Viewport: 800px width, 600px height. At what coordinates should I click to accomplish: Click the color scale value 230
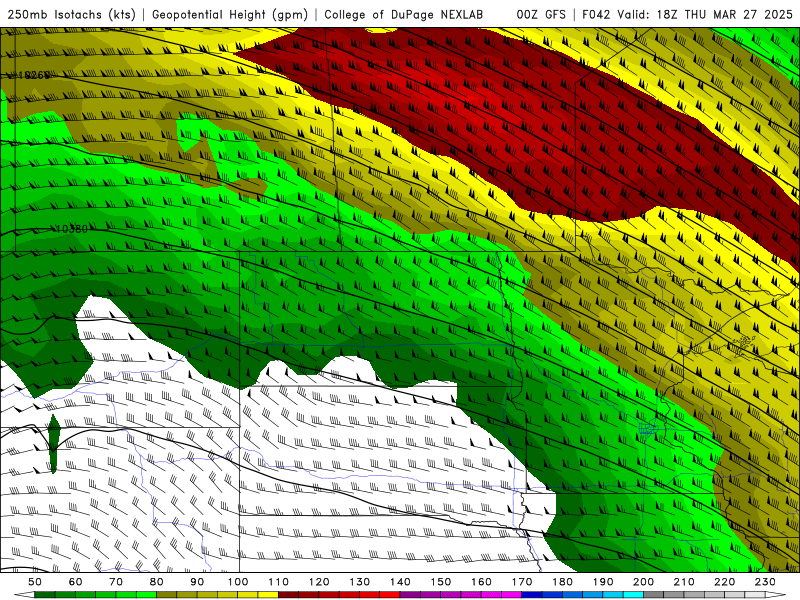[765, 582]
